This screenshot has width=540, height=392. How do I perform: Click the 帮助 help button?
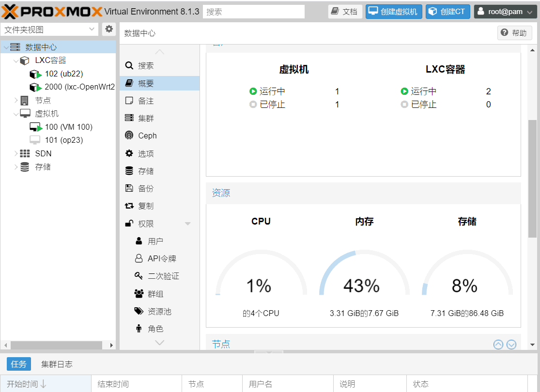pyautogui.click(x=514, y=33)
